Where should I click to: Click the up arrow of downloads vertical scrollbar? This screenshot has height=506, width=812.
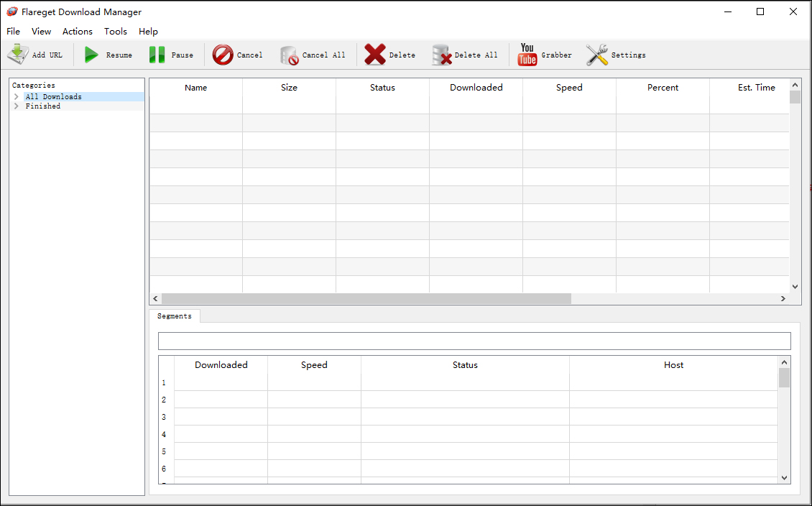795,85
